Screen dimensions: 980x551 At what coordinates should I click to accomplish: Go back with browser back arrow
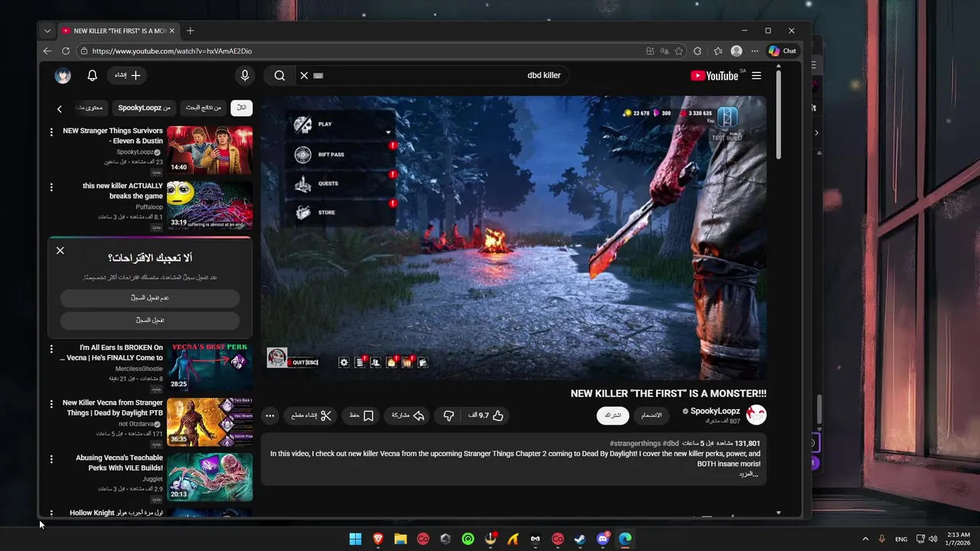47,51
